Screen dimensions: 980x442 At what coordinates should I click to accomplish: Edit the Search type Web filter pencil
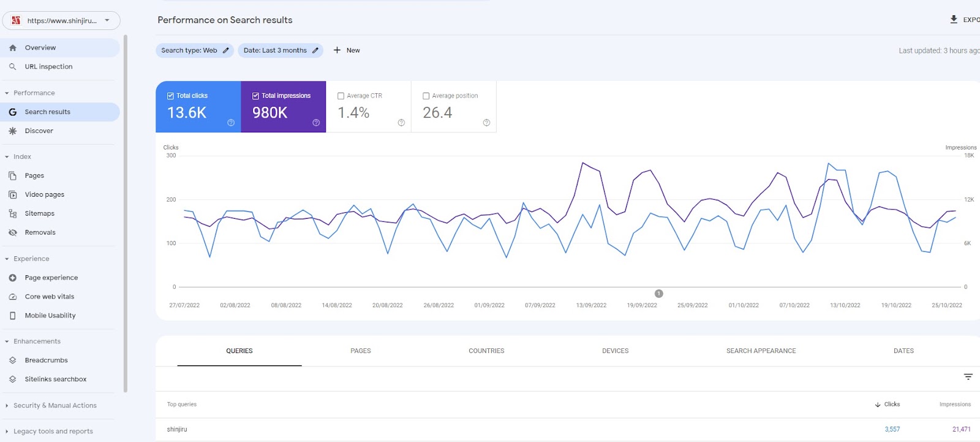click(x=225, y=50)
